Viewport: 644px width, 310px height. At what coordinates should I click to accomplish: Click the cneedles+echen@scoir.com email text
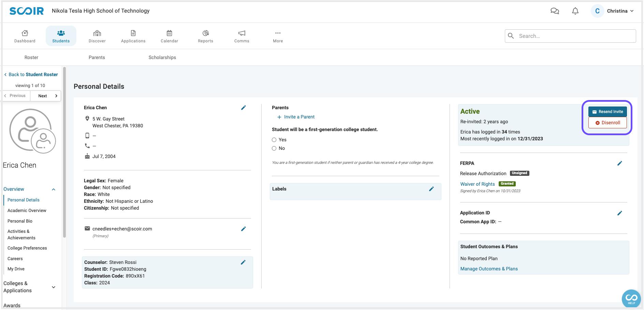[122, 229]
